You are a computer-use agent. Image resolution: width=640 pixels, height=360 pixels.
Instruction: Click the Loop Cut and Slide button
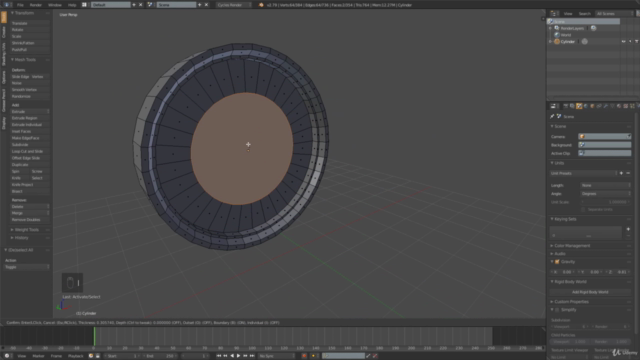point(30,151)
